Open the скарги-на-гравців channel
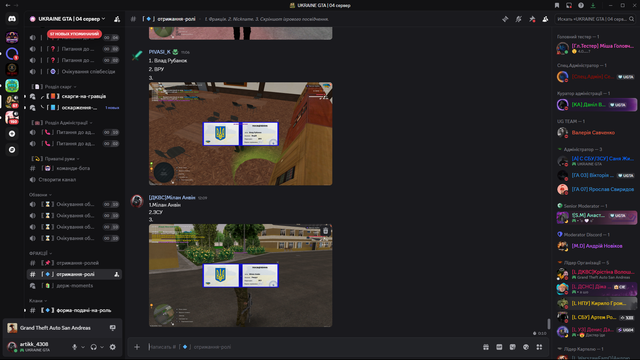This screenshot has width=640, height=360. tap(75, 96)
